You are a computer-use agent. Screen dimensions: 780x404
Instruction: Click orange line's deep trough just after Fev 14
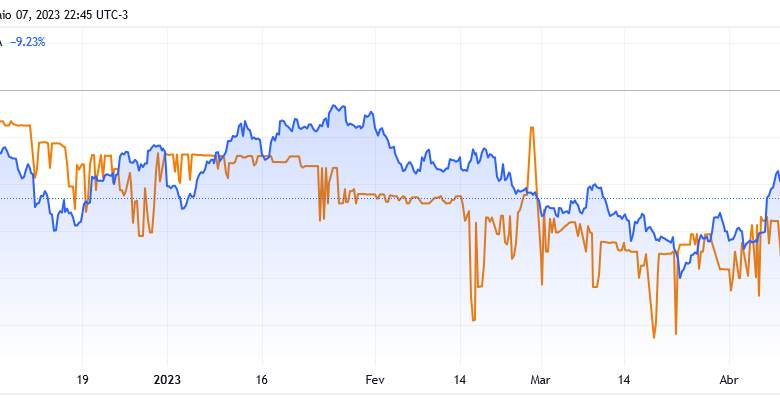pos(473,319)
